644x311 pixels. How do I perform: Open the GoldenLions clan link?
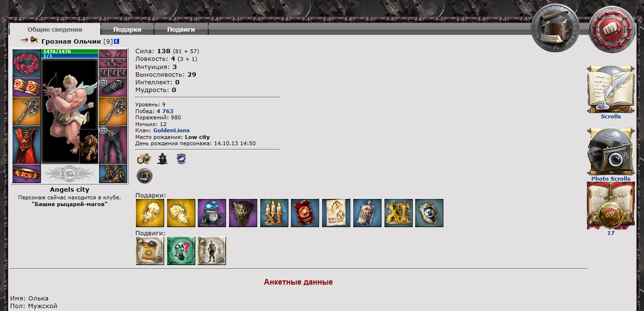(x=171, y=130)
